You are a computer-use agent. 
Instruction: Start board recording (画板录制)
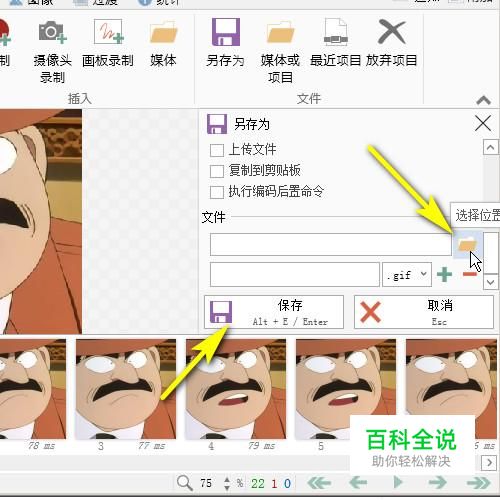[x=108, y=43]
